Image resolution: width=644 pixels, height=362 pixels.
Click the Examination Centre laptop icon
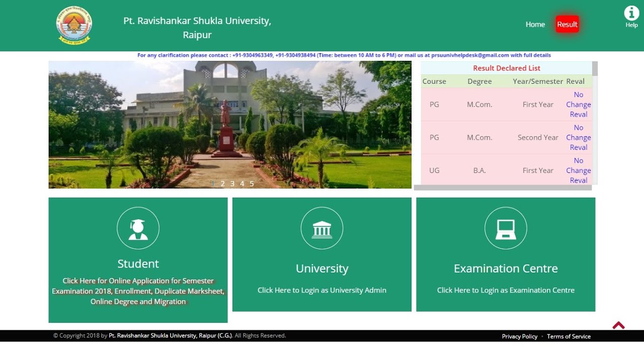(x=506, y=228)
